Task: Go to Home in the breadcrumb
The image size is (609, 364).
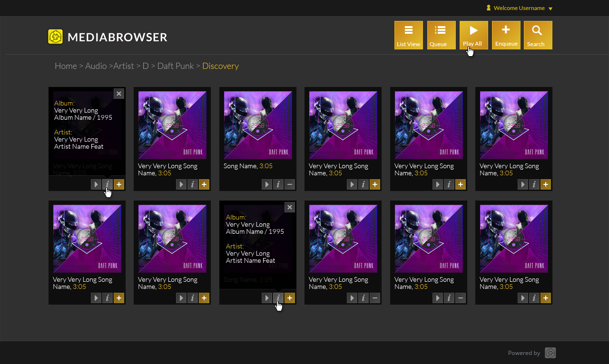Action: pos(66,66)
